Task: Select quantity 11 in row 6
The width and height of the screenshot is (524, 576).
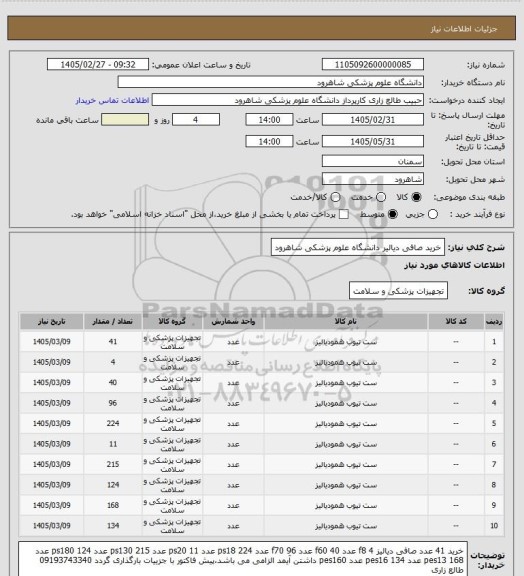Action: pos(113,444)
